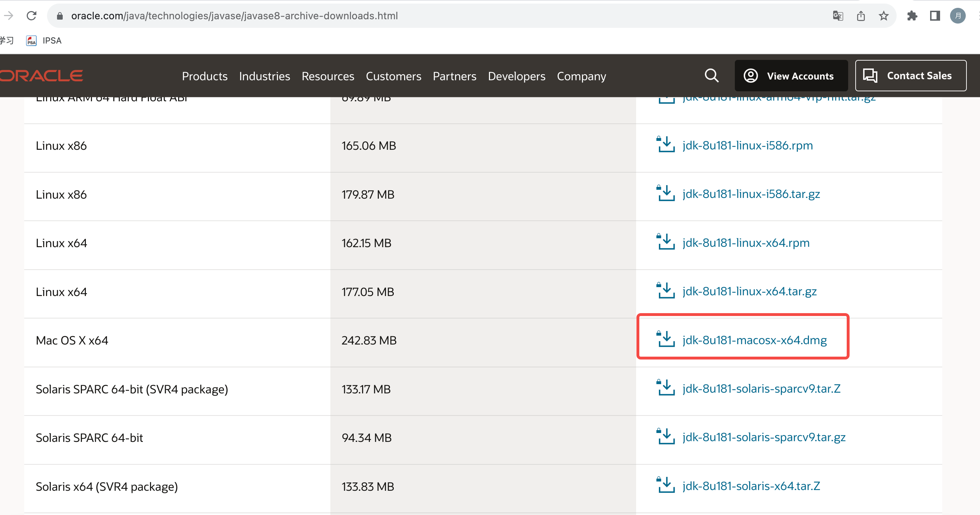This screenshot has width=980, height=515.
Task: Select the "Solaris SPARC 64-bit" label above Solaris x64
Action: (x=89, y=438)
